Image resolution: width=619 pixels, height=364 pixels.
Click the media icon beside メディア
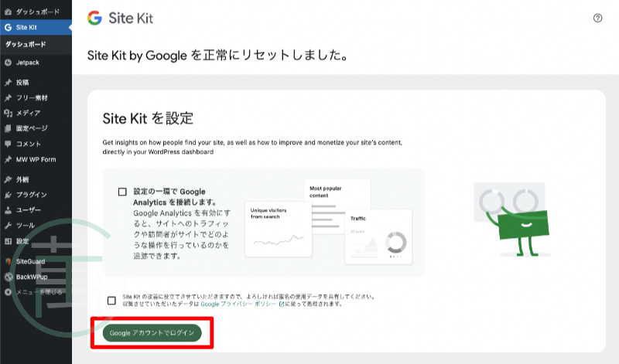point(8,113)
